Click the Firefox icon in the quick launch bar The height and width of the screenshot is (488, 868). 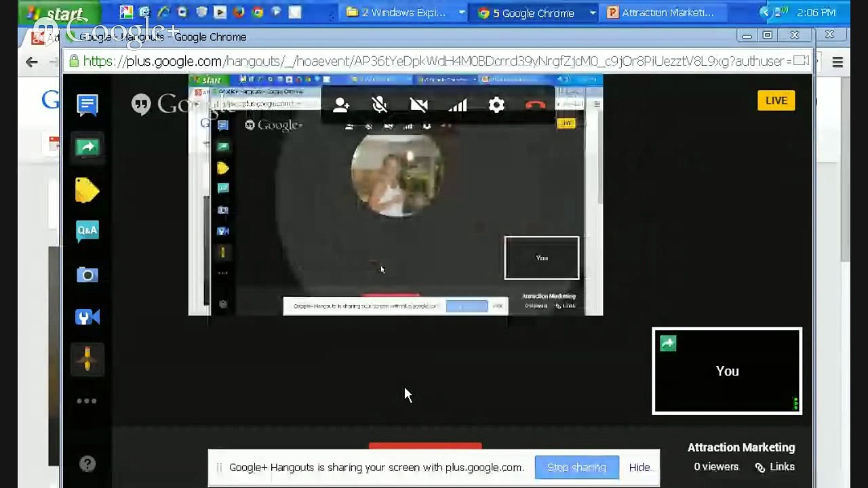[x=239, y=12]
